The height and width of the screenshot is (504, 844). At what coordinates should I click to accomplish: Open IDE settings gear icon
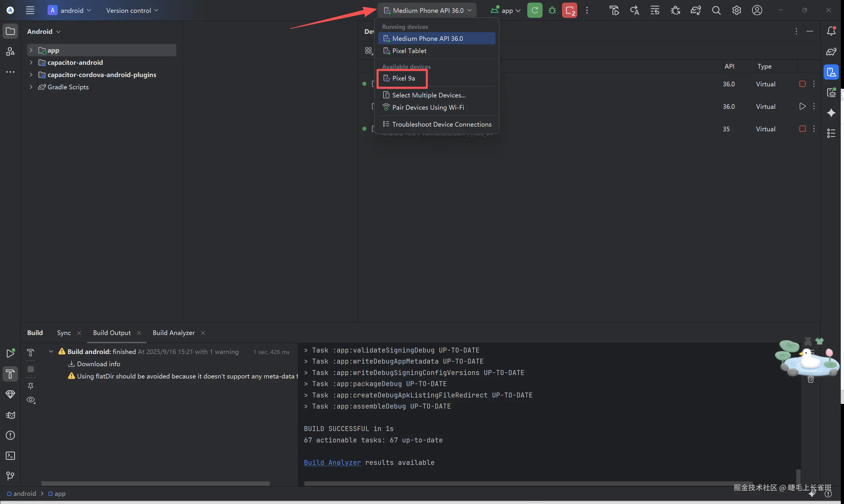(736, 10)
